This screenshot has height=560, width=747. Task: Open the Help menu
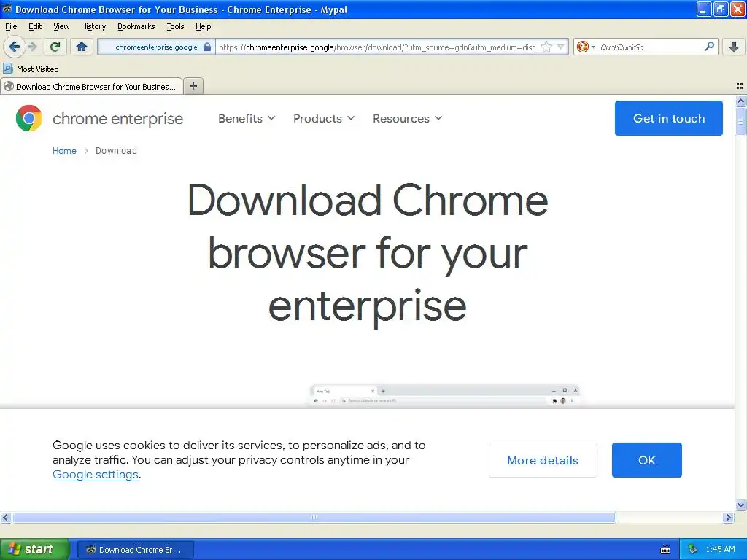(x=203, y=26)
